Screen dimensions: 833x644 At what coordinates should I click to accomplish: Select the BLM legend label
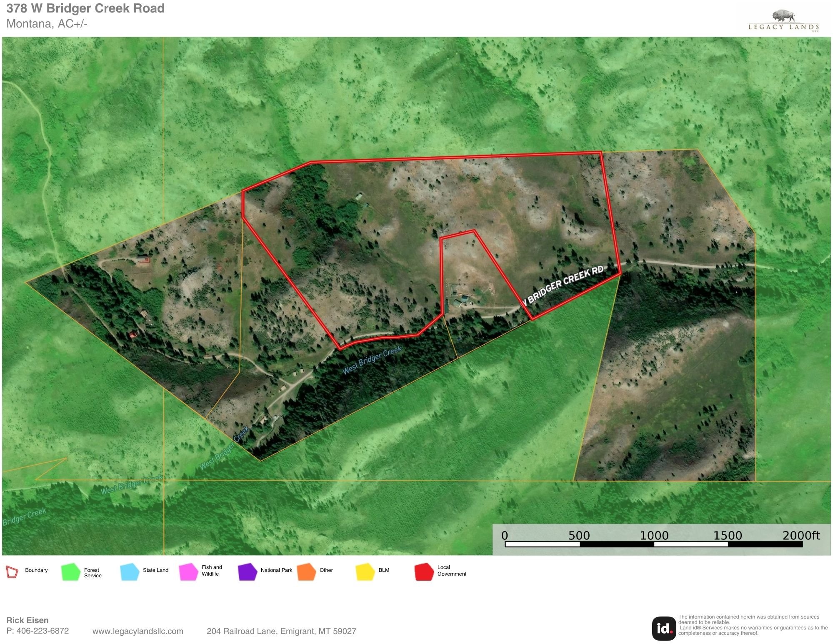(384, 570)
